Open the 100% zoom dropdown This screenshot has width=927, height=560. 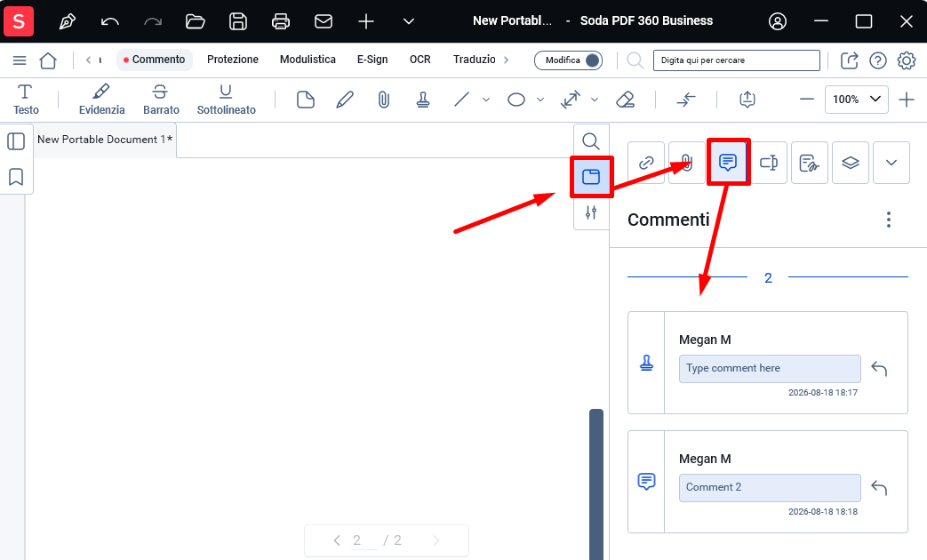[857, 100]
